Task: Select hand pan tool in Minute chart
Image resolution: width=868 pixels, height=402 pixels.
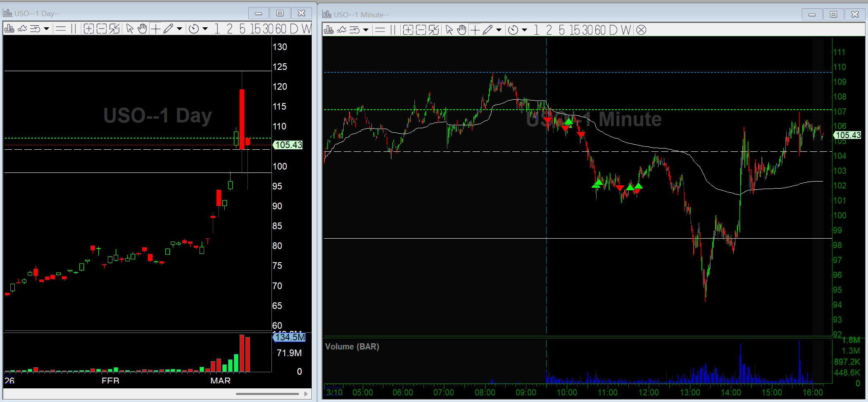Action: (x=461, y=30)
